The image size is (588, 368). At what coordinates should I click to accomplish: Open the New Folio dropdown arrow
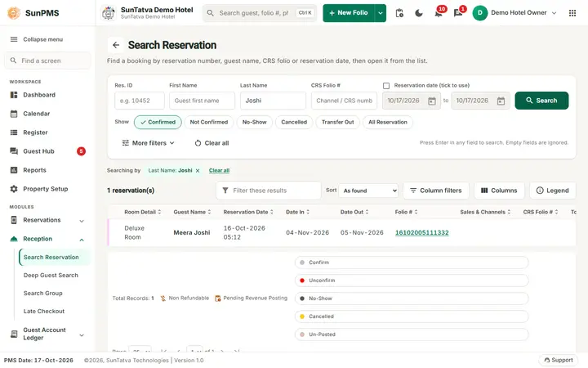click(381, 13)
